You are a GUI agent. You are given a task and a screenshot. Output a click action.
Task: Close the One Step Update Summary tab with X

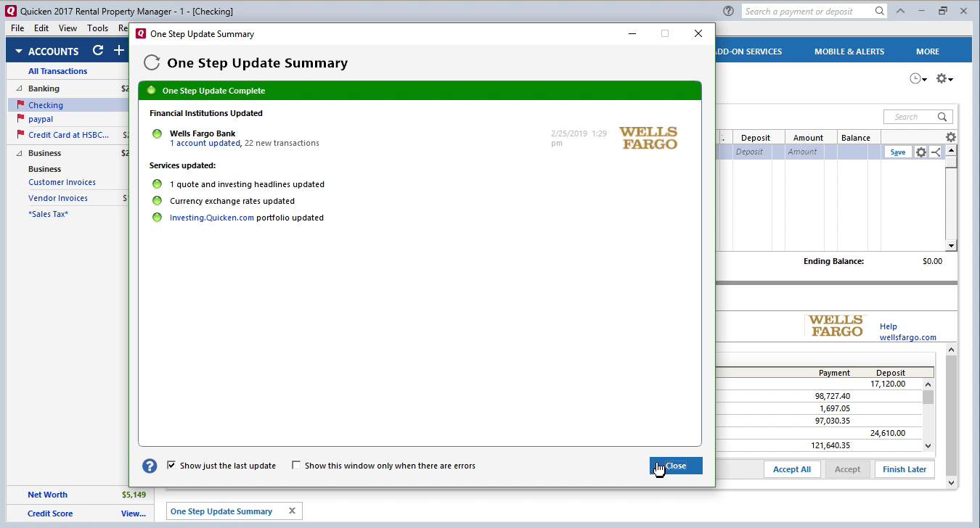tap(292, 511)
